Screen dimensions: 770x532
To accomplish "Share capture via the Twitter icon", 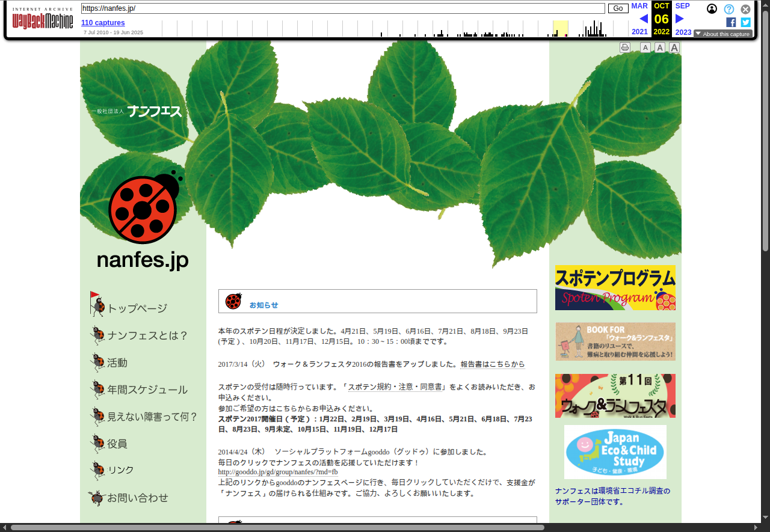I will (x=746, y=22).
